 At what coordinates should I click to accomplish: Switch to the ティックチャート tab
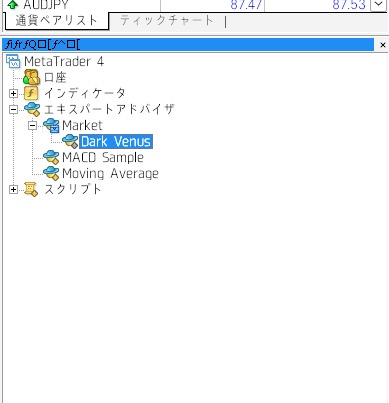[x=167, y=21]
